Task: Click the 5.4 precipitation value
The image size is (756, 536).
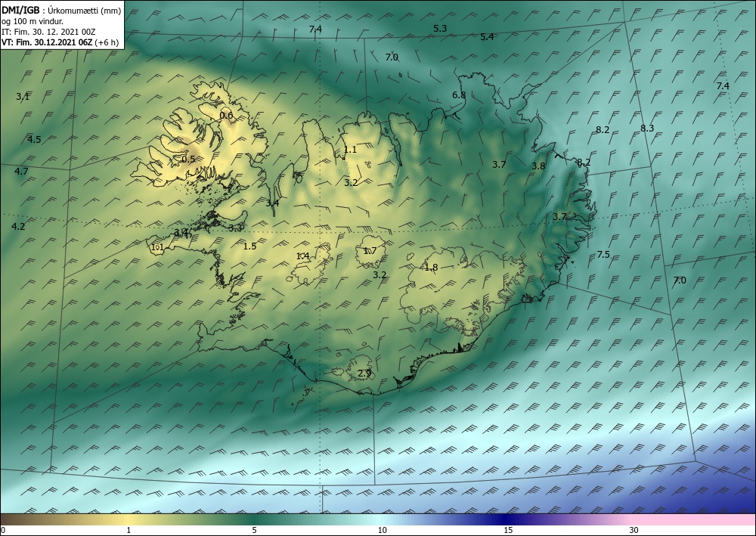Action: pyautogui.click(x=487, y=36)
